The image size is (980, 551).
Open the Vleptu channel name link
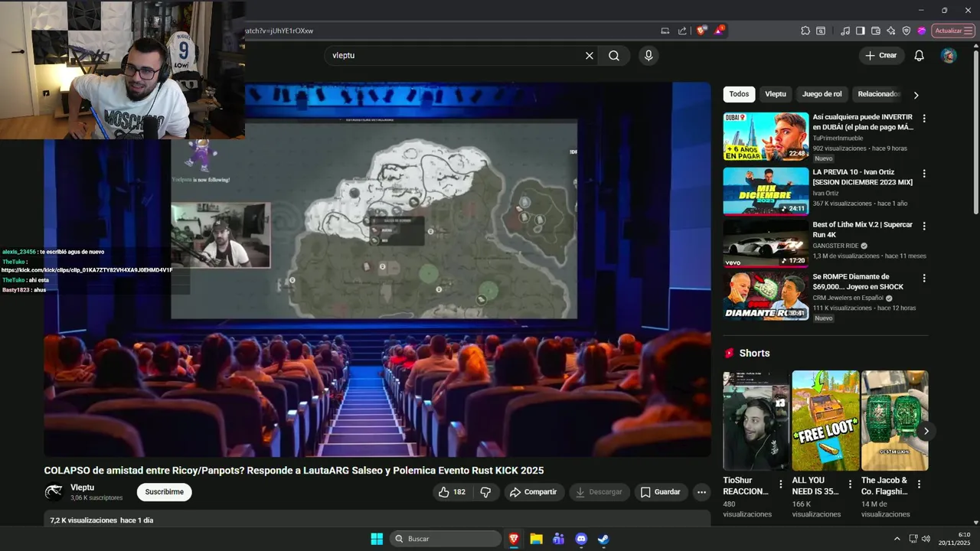(x=83, y=487)
